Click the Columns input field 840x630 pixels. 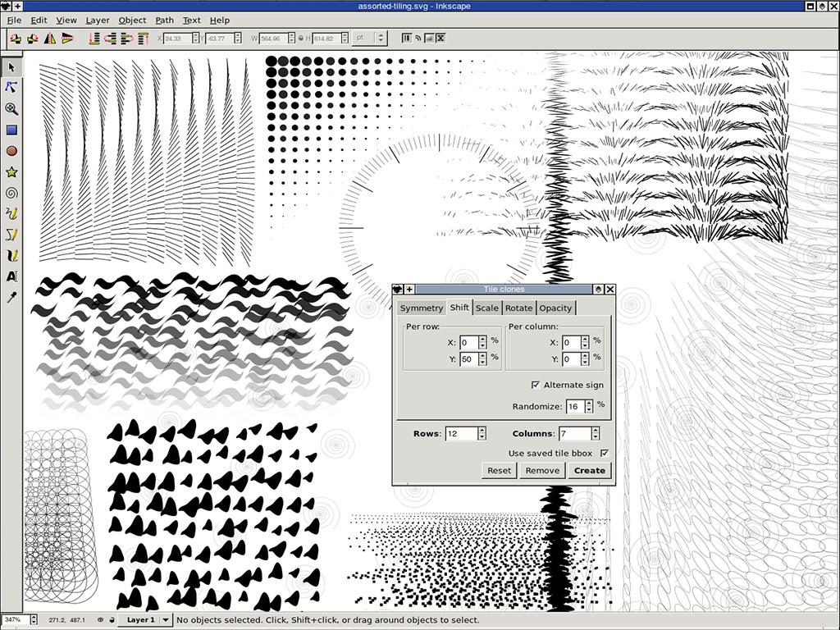point(575,433)
